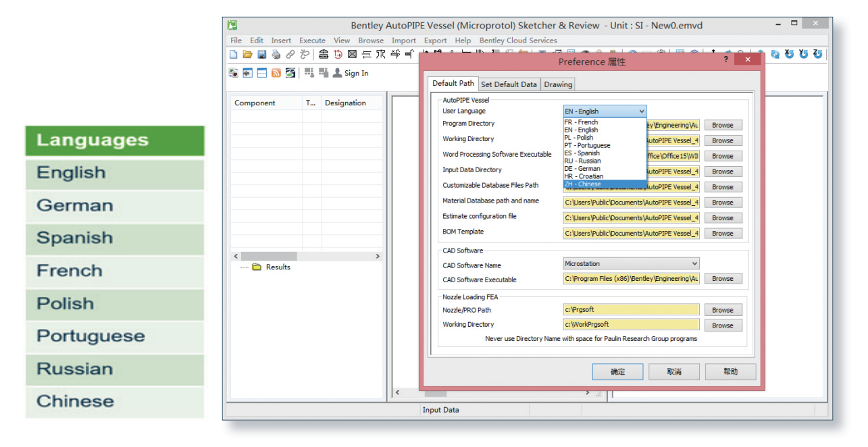
Task: Open the Import menu
Action: [x=404, y=41]
